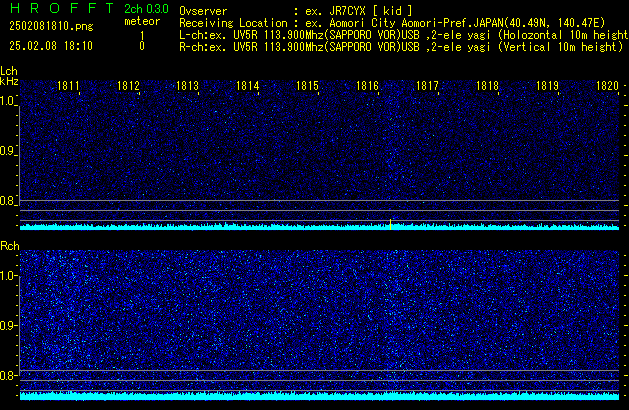This screenshot has height=410, width=629.
Task: Click the 1819 time marker
Action: tap(547, 86)
